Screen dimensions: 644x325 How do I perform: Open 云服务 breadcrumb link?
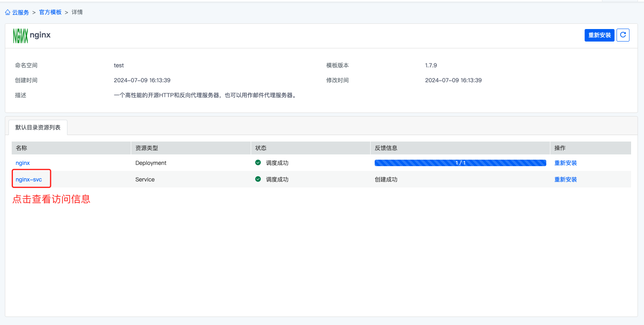tap(21, 12)
